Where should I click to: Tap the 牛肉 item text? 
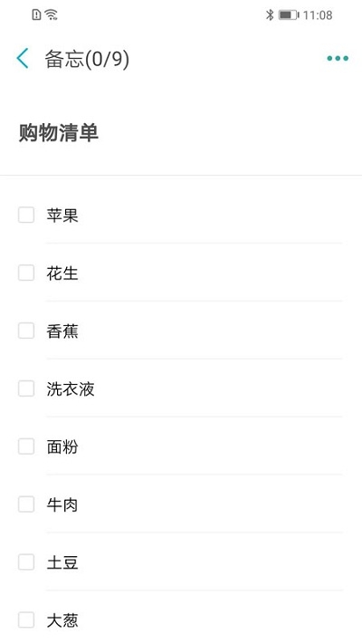pos(62,505)
